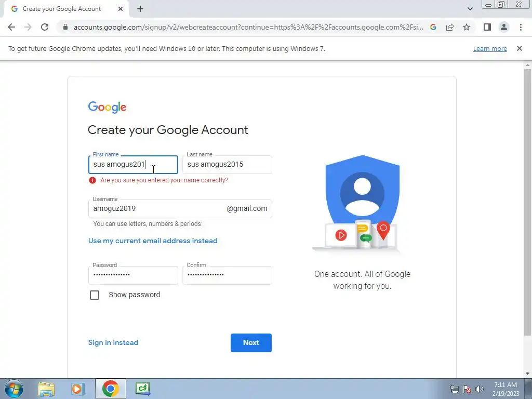
Task: Click the "@gmail.com" suffix text
Action: click(247, 209)
